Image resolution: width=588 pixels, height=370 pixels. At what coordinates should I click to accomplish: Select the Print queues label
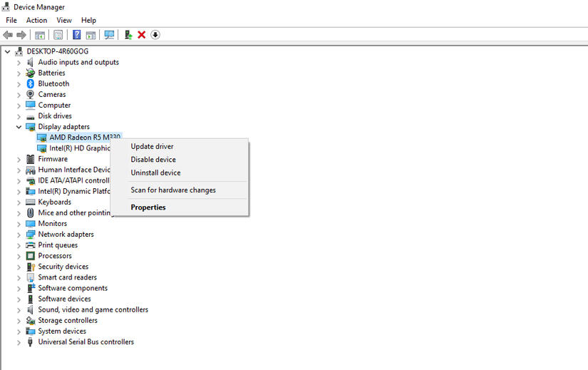(x=58, y=245)
